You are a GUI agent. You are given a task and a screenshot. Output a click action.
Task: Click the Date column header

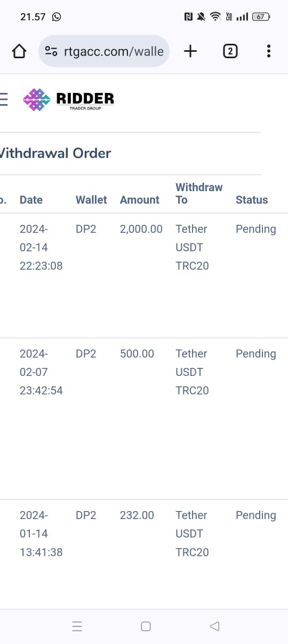31,200
